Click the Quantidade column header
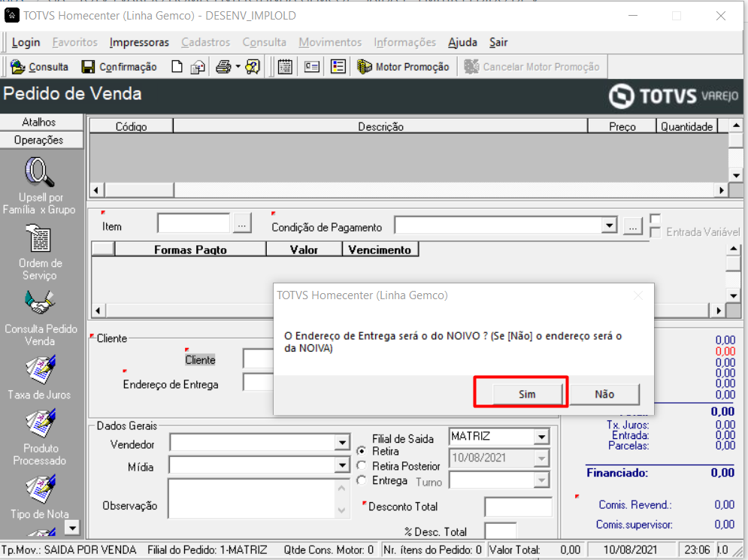Viewport: 748px width, 560px height. coord(687,126)
